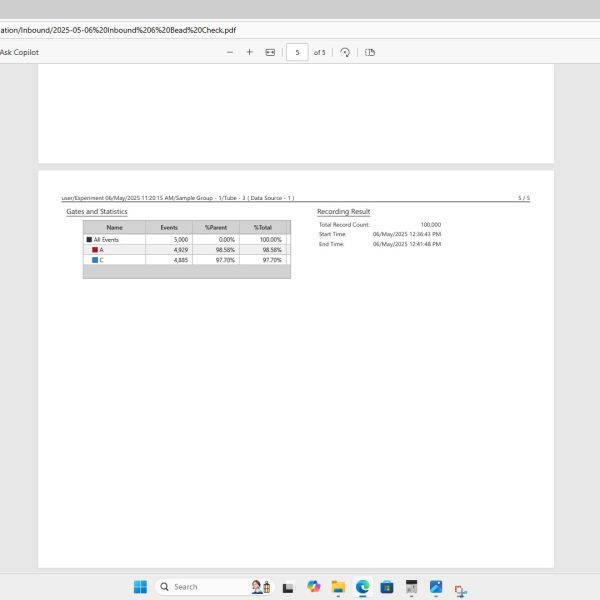This screenshot has height=600, width=600.
Task: Open Task View from the taskbar
Action: click(288, 587)
